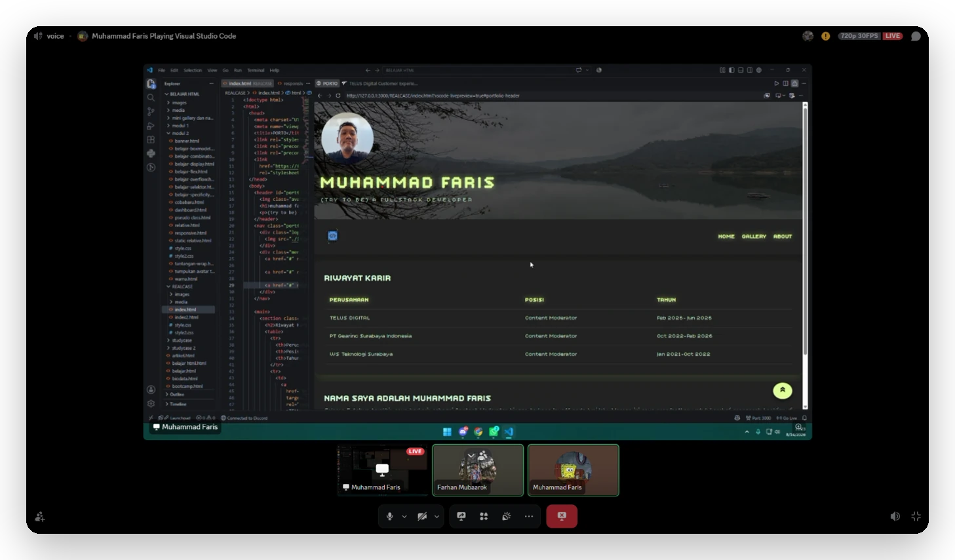
Task: Select Muhammad Faris live stream thumbnail
Action: click(383, 470)
